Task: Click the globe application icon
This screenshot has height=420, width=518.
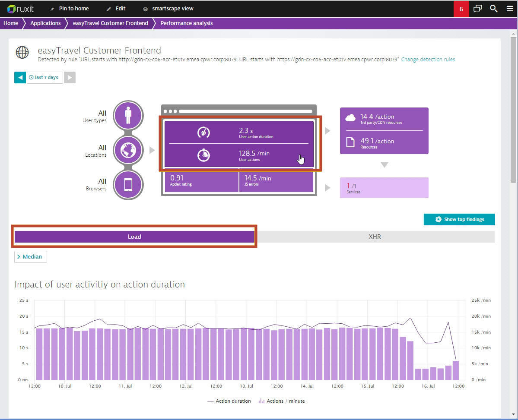Action: (22, 52)
